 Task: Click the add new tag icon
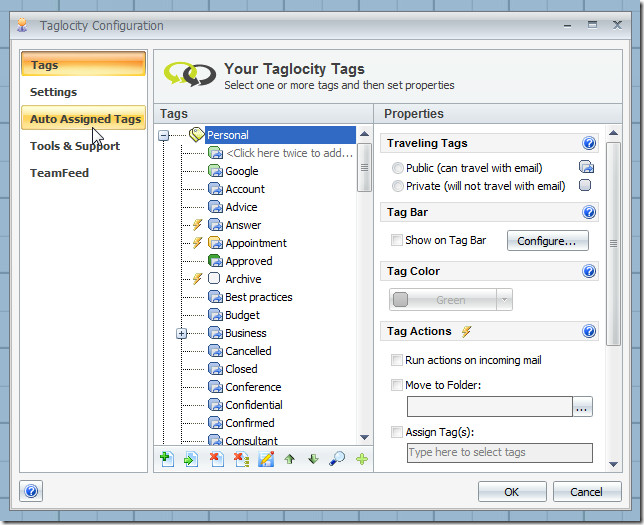(167, 459)
